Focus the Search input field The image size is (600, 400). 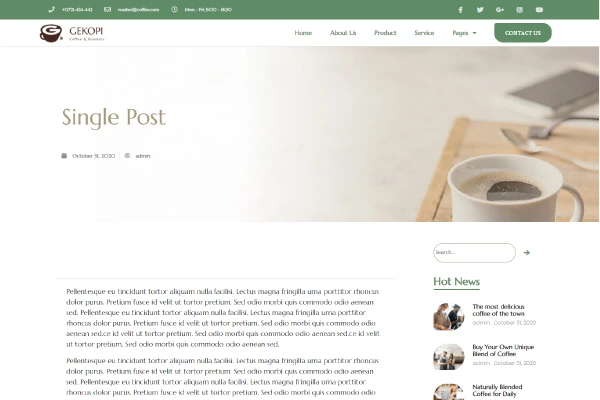[474, 253]
